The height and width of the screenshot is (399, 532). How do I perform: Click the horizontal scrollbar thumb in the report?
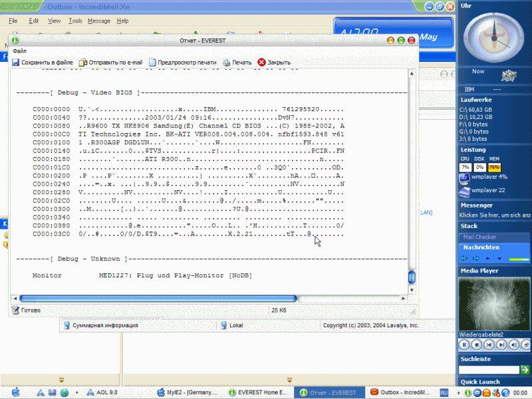click(x=158, y=298)
